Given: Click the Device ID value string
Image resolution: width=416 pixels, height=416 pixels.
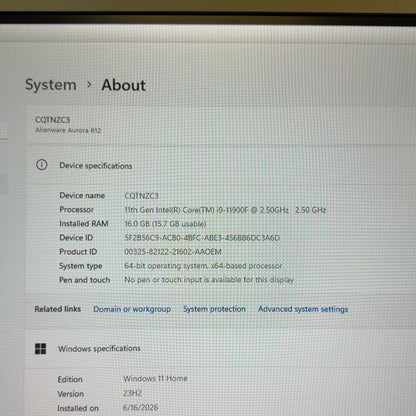Looking at the screenshot, I should click(x=202, y=238).
